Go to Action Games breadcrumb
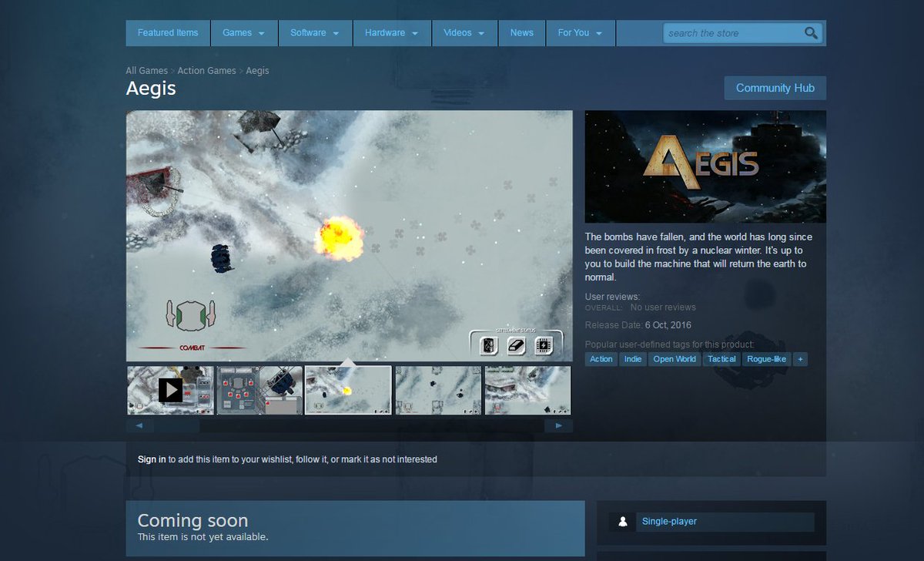The image size is (924, 561). [x=206, y=71]
